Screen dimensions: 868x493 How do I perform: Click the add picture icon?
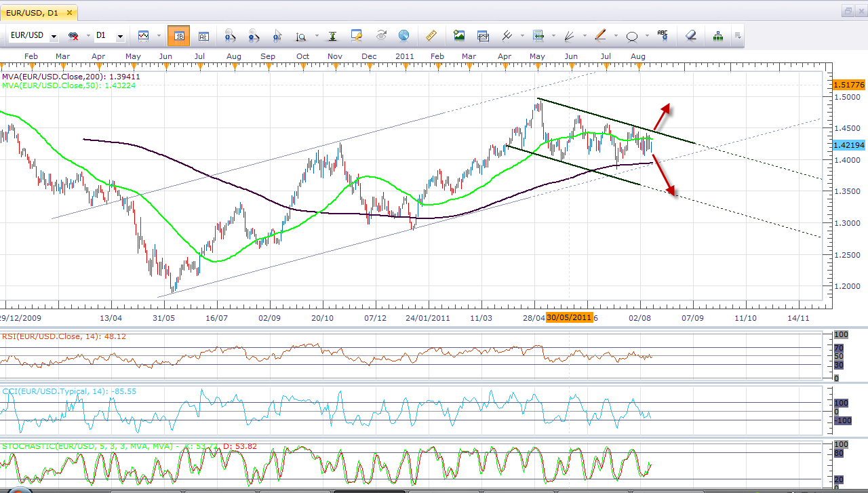pyautogui.click(x=459, y=35)
